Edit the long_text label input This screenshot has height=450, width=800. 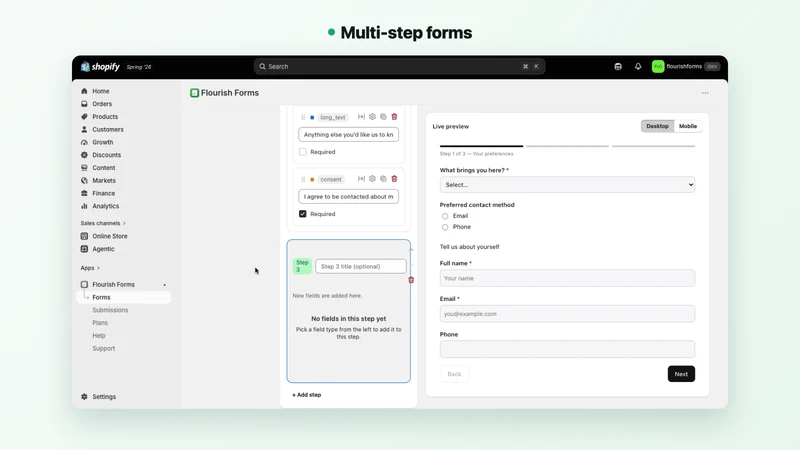pyautogui.click(x=348, y=135)
